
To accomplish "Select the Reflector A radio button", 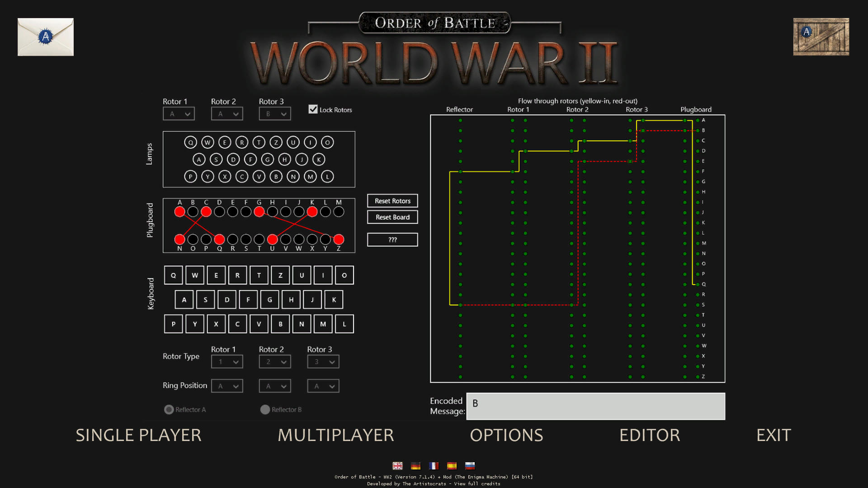I will [x=169, y=409].
